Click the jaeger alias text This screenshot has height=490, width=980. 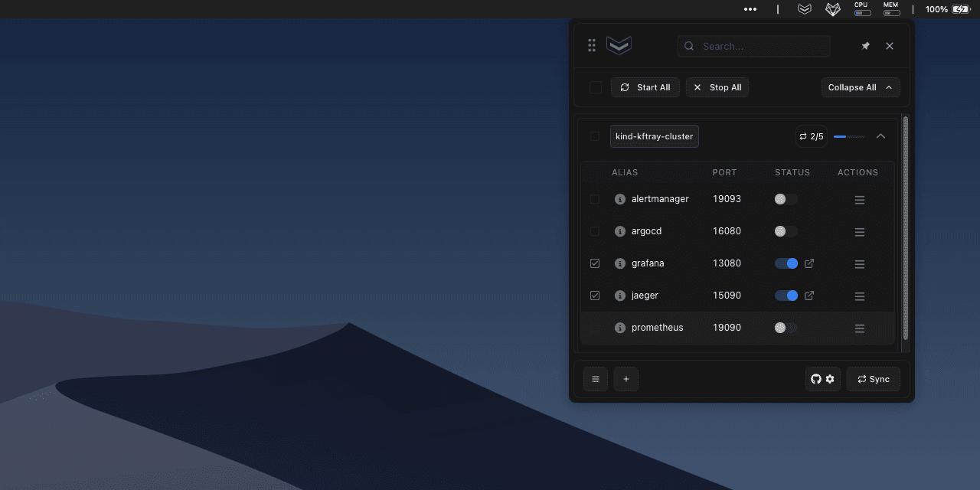pos(645,296)
